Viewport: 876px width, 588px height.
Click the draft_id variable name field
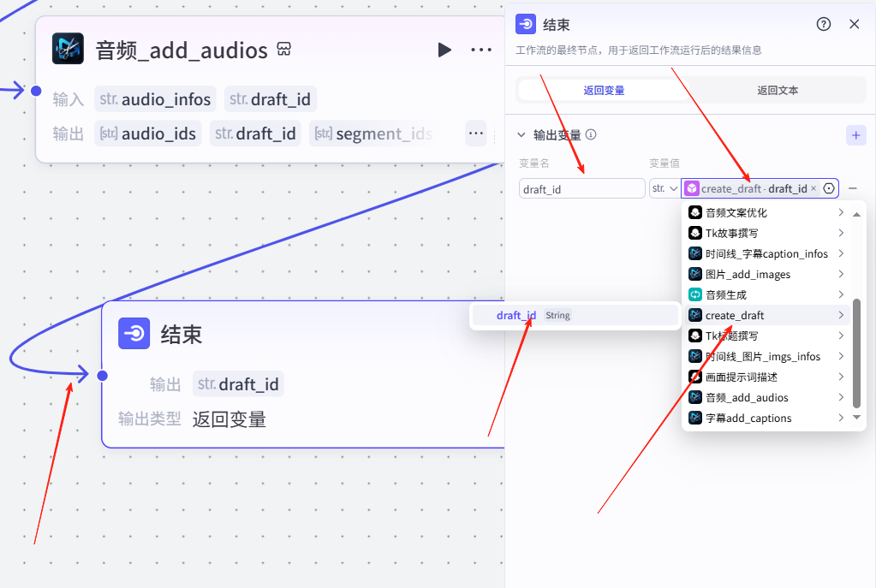pyautogui.click(x=581, y=188)
